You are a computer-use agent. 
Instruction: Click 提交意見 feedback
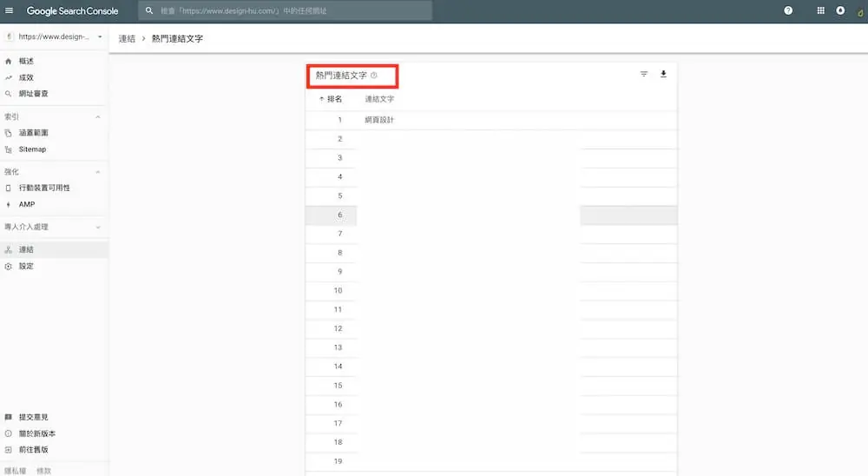pos(33,417)
